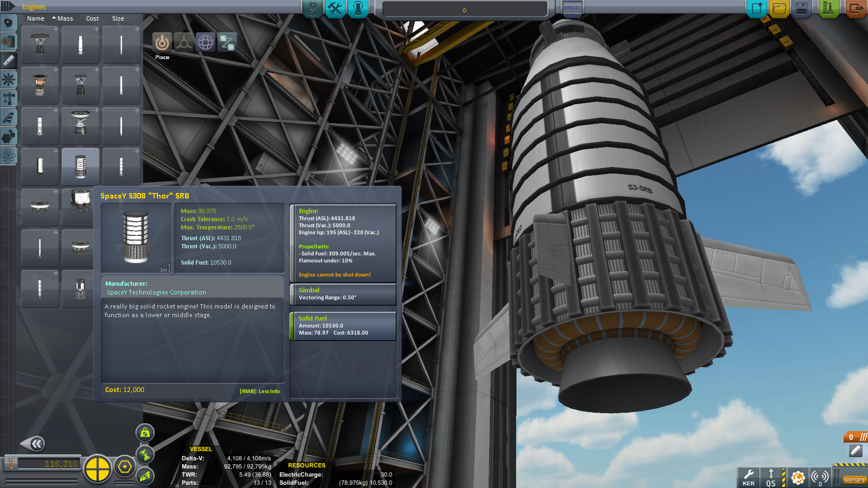The image size is (868, 488).
Task: Select the Offset gizmo tool
Action: click(x=184, y=42)
